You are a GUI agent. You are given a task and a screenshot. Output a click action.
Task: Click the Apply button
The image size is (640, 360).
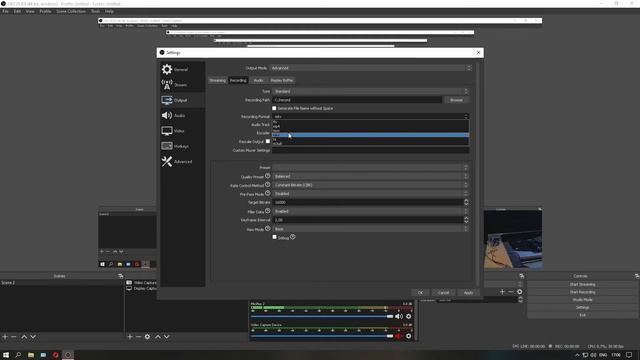pos(468,293)
